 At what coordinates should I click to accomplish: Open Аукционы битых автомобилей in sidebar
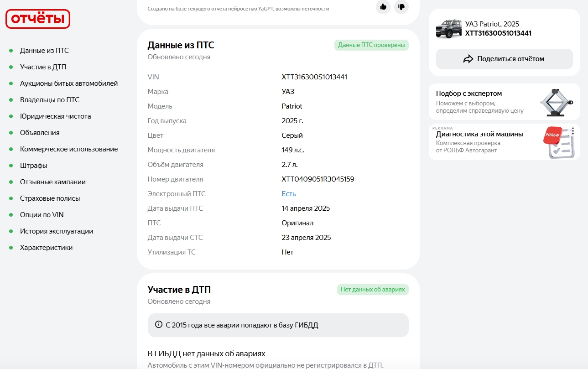[69, 83]
